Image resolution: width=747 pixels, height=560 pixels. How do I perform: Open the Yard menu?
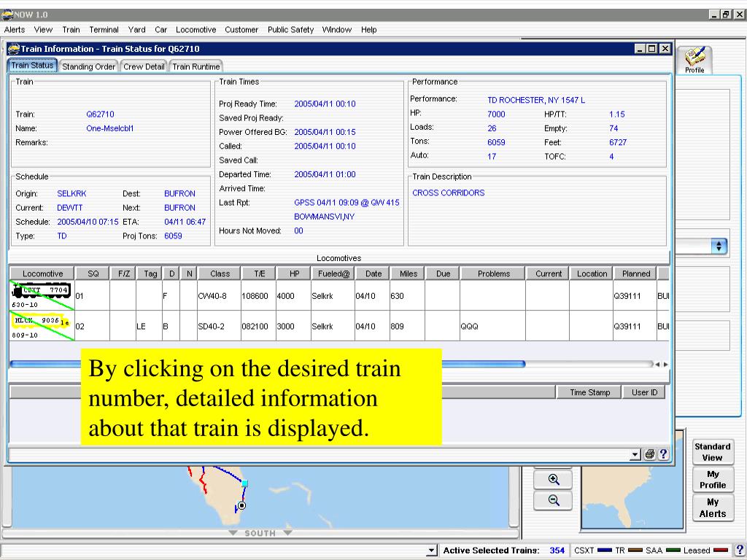pos(136,29)
